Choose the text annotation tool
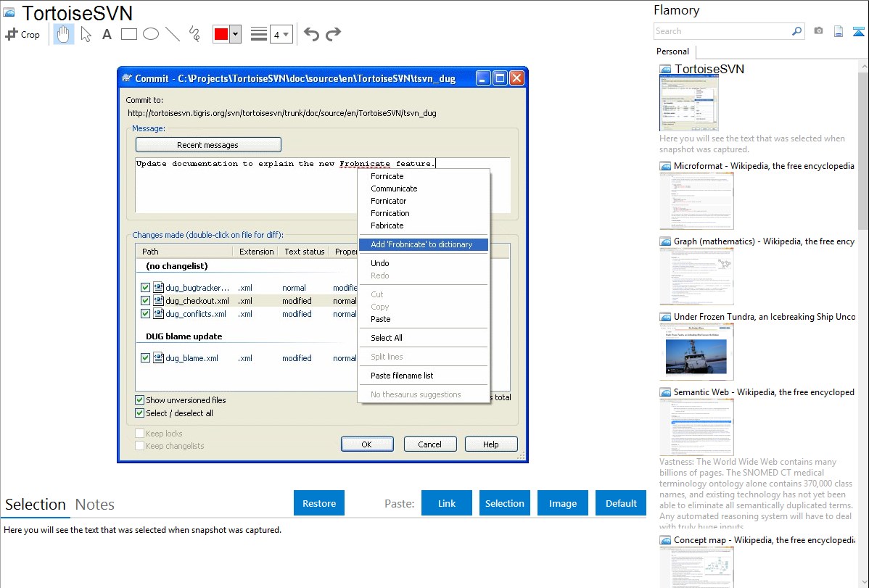This screenshot has width=869, height=588. click(x=107, y=34)
